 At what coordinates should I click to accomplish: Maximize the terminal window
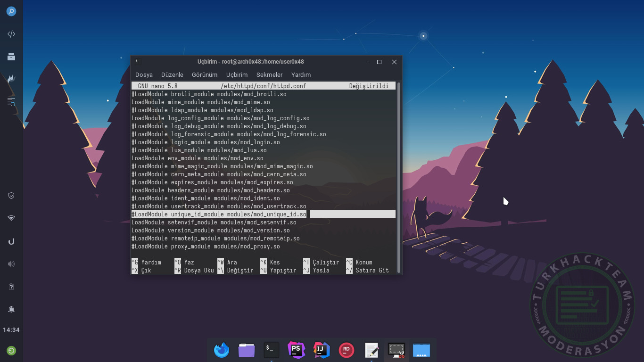click(x=379, y=62)
